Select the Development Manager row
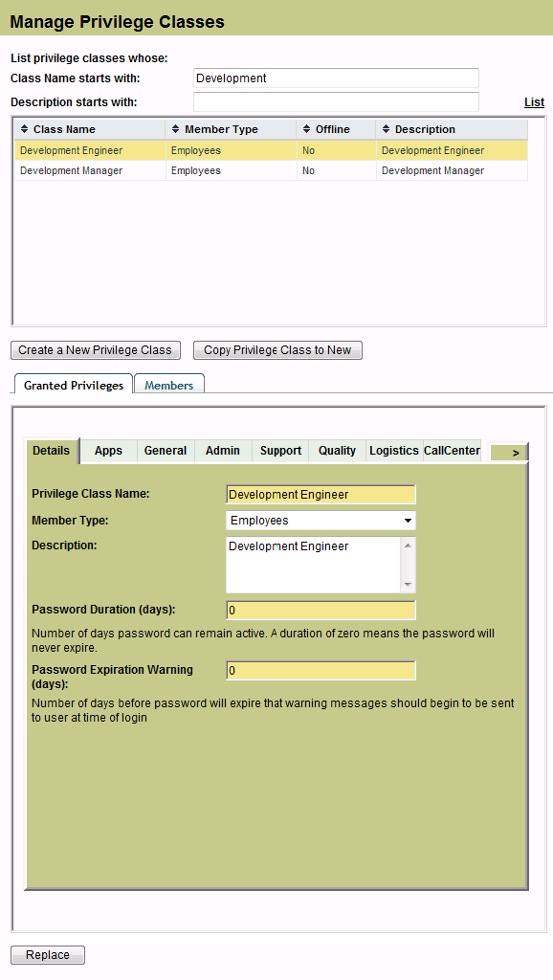 [x=271, y=170]
